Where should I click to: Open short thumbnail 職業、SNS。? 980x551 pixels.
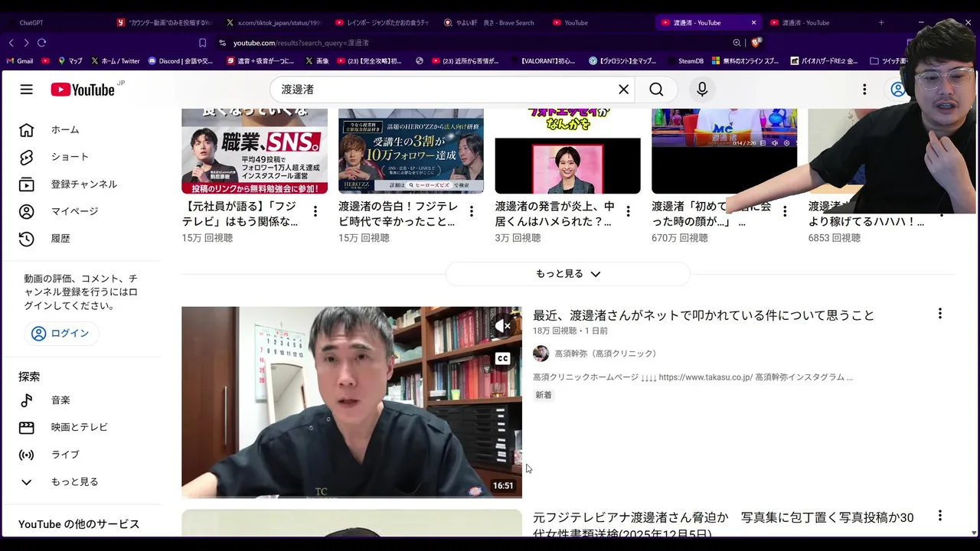(254, 151)
